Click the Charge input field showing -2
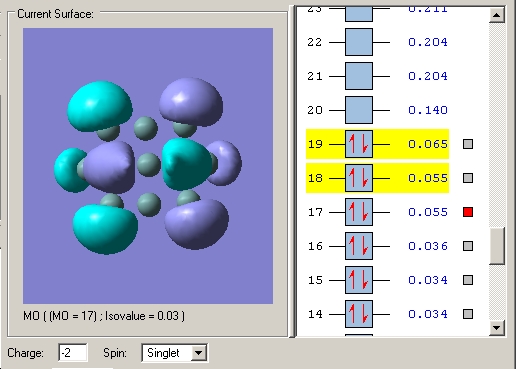 pyautogui.click(x=73, y=353)
